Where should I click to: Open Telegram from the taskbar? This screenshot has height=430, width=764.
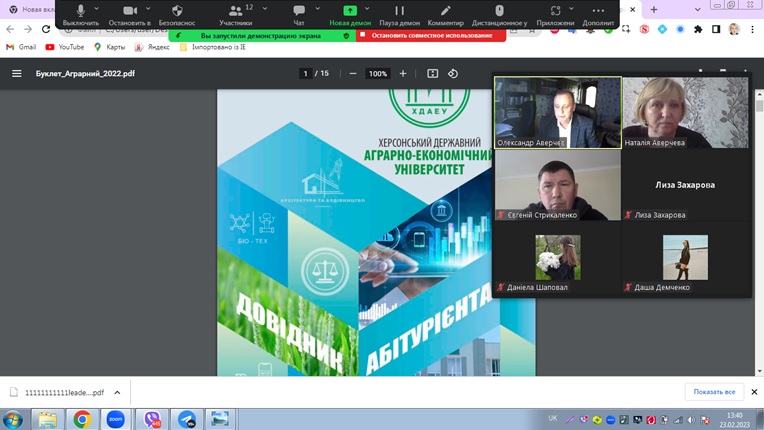[x=186, y=419]
